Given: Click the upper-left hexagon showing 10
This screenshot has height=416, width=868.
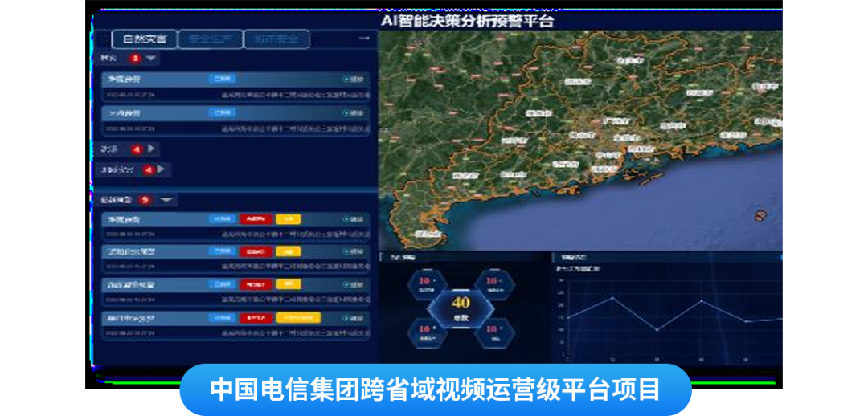Looking at the screenshot, I should point(428,284).
